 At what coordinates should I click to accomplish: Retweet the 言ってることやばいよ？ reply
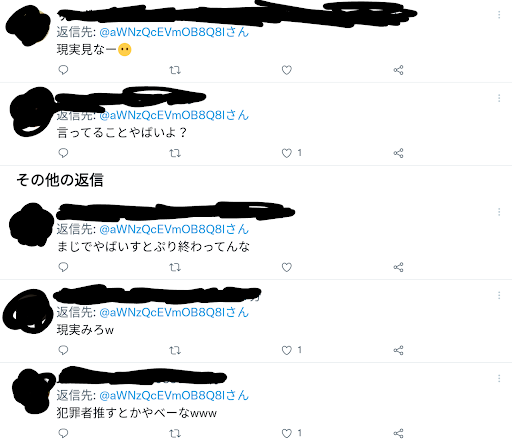(x=175, y=153)
